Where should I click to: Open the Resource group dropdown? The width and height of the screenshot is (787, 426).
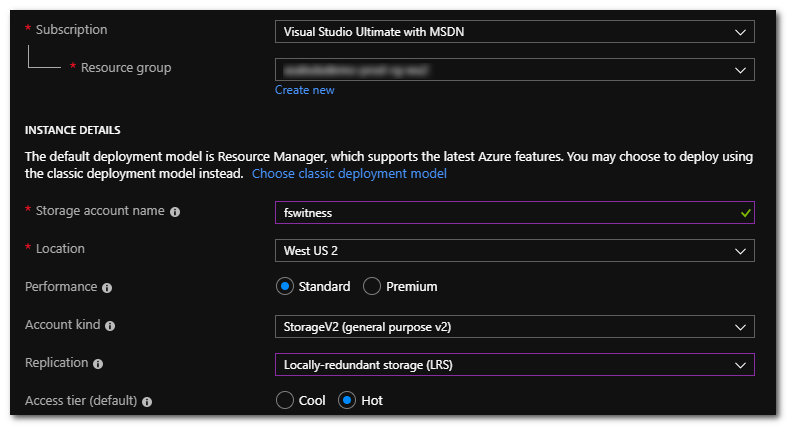point(514,70)
